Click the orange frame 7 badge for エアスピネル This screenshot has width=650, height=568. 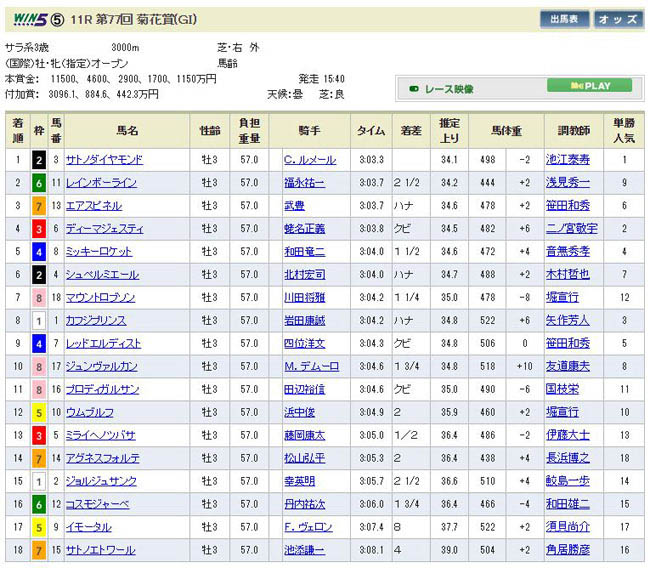coord(37,206)
